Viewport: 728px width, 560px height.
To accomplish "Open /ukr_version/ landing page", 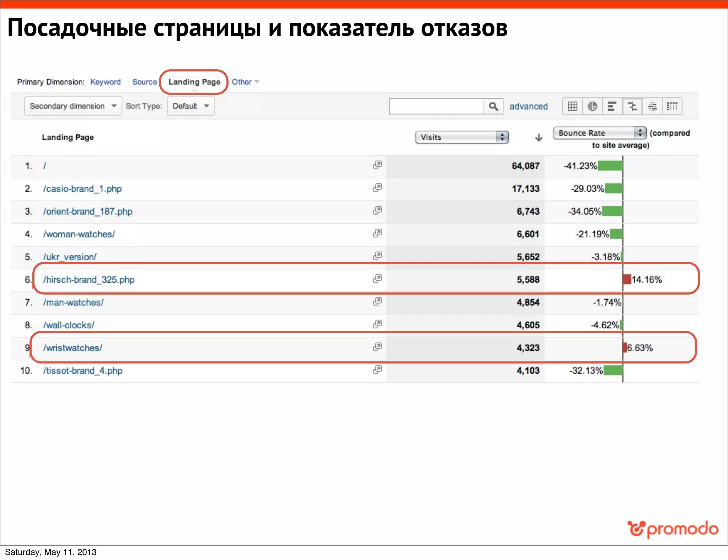I will [70, 257].
